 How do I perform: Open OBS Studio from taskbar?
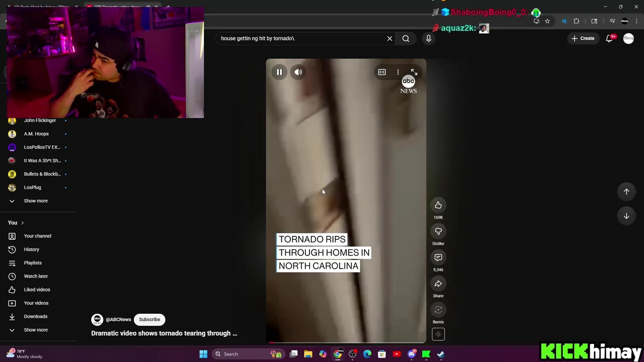tap(352, 354)
